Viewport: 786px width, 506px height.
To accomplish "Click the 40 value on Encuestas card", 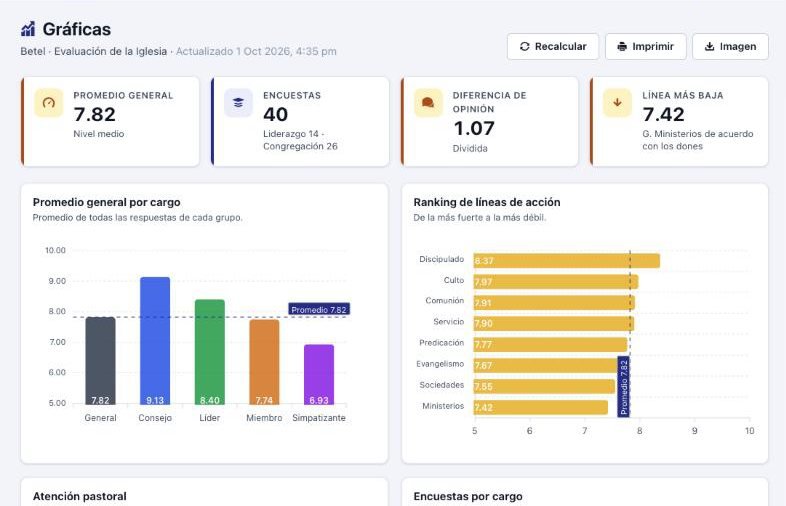I will pyautogui.click(x=276, y=114).
